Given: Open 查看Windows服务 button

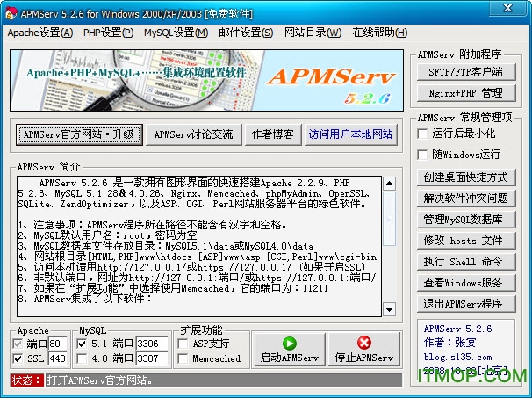Looking at the screenshot, I should click(x=466, y=283).
